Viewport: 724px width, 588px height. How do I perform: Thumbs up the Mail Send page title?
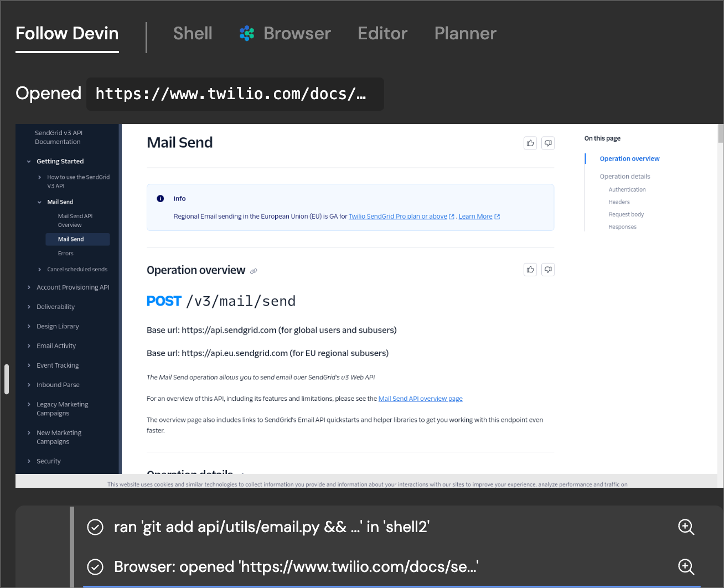tap(530, 143)
